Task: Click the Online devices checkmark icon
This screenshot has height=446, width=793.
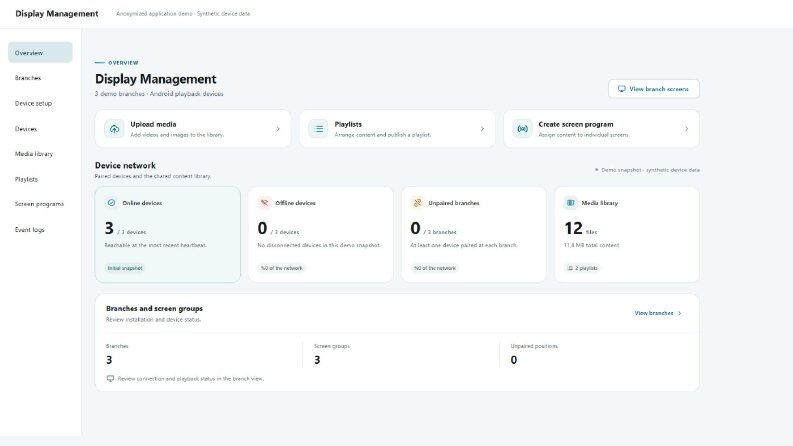Action: [x=111, y=203]
